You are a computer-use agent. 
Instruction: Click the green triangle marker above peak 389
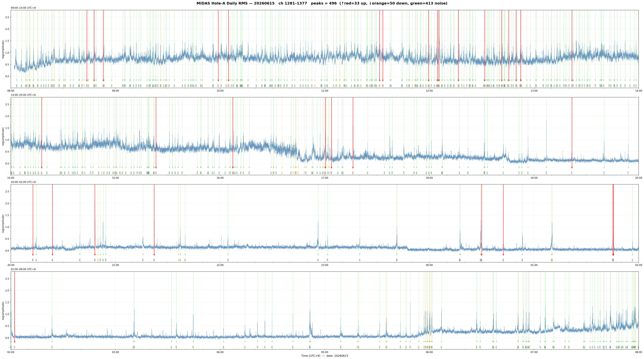pos(143,254)
